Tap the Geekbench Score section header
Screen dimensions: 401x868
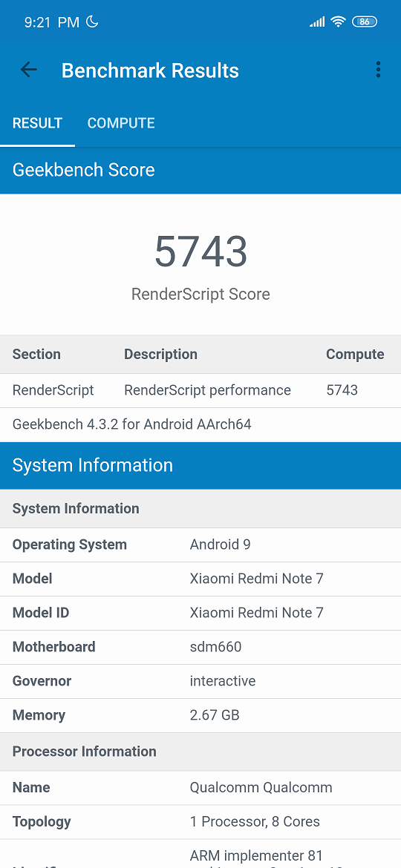tap(200, 170)
